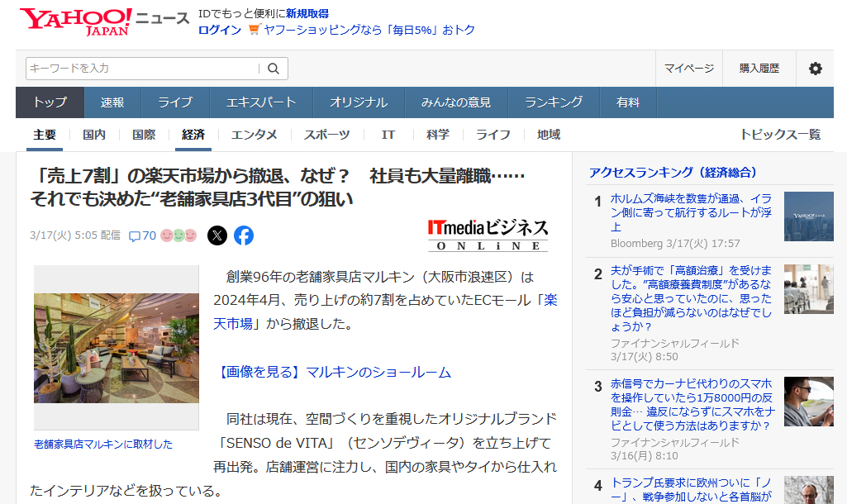The image size is (847, 504).
Task: Open settings via the gear icon
Action: point(815,69)
